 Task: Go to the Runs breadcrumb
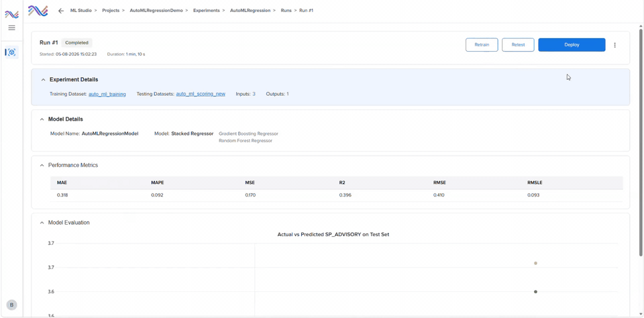tap(286, 10)
